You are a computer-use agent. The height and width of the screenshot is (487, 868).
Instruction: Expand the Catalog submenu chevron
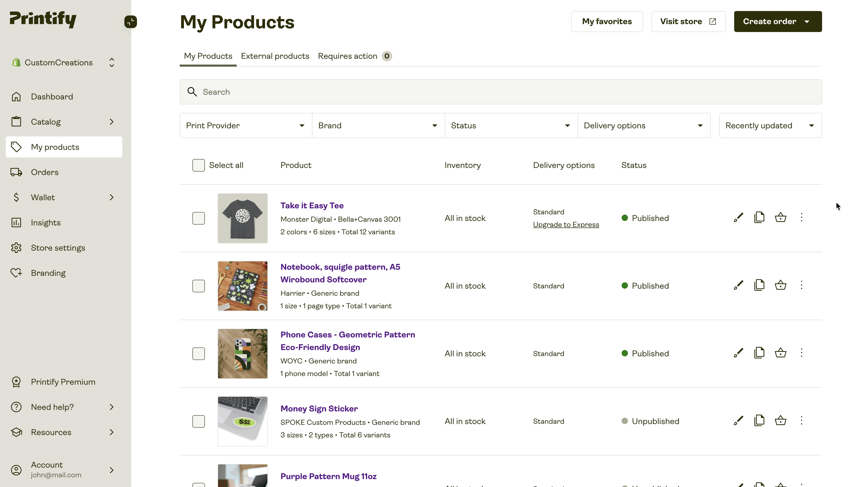click(112, 122)
